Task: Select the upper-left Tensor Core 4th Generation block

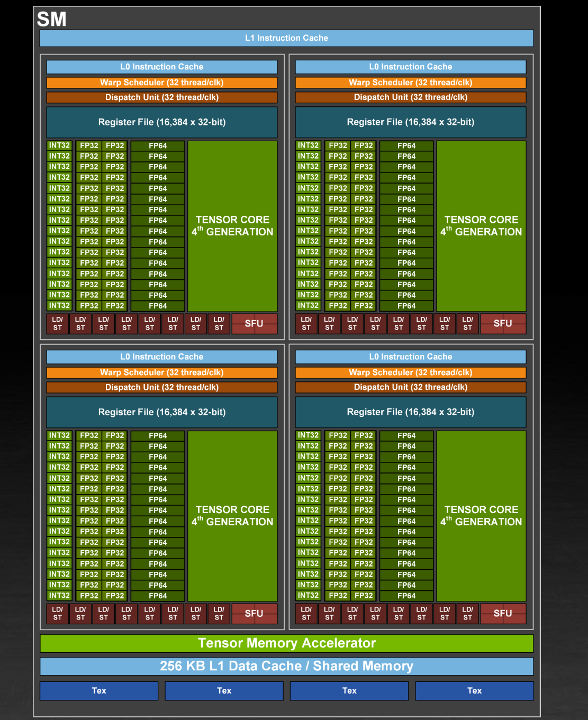Action: 232,225
